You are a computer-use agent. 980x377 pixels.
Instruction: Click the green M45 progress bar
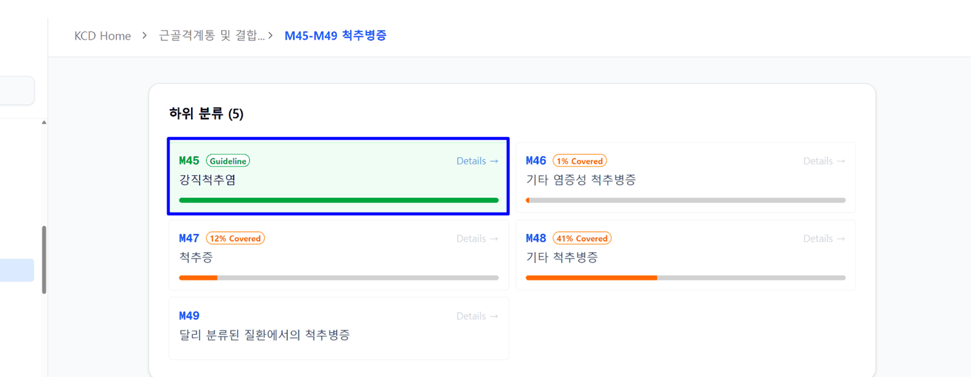coord(339,200)
